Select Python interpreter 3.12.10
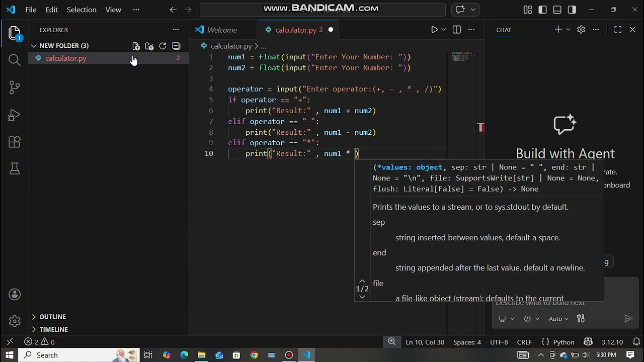Image resolution: width=644 pixels, height=362 pixels. click(612, 342)
